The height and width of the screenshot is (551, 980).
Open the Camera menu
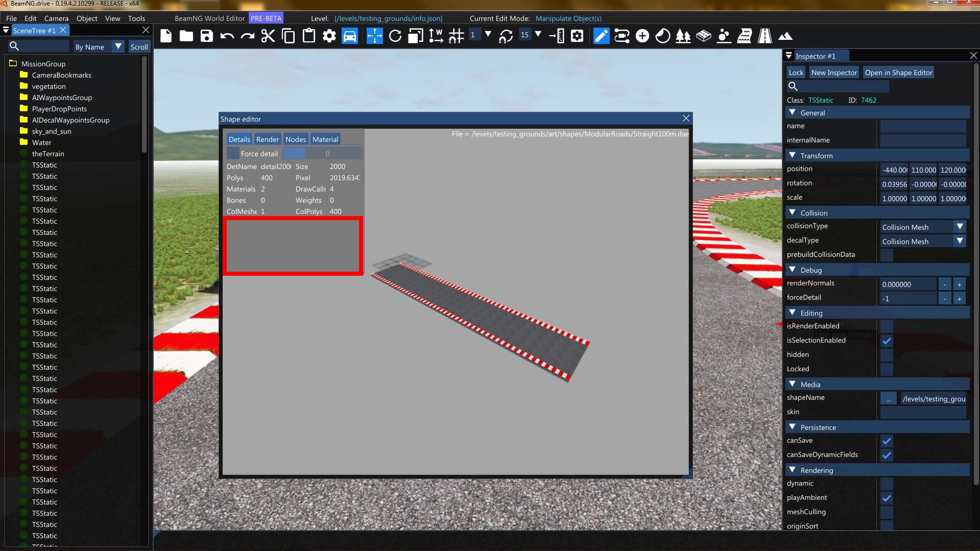(56, 18)
